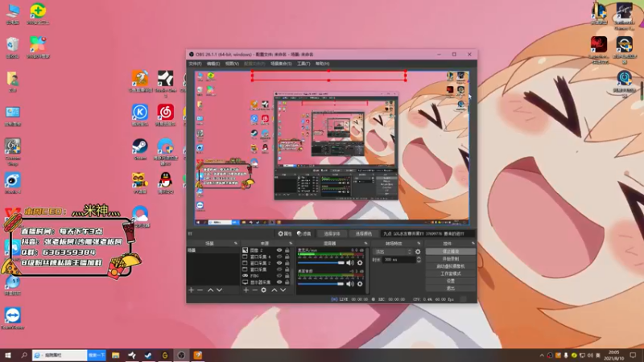Open the 文件(F) menu in OBS
Viewport: 644px width, 362px height.
(195, 64)
